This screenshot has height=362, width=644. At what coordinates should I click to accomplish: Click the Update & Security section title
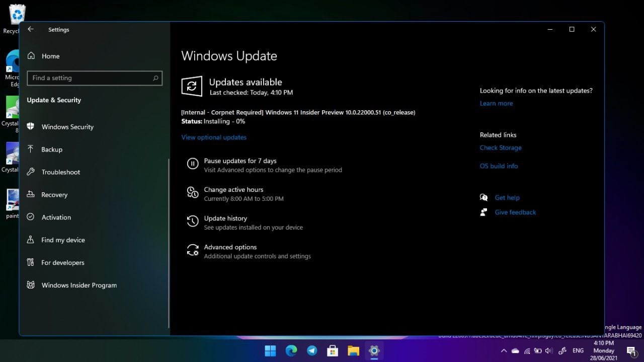point(54,100)
